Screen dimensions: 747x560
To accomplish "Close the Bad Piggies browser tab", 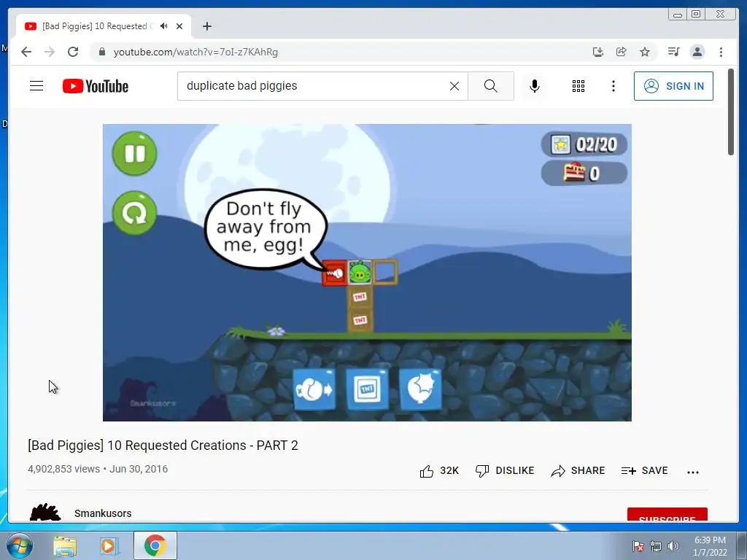I will click(x=179, y=26).
